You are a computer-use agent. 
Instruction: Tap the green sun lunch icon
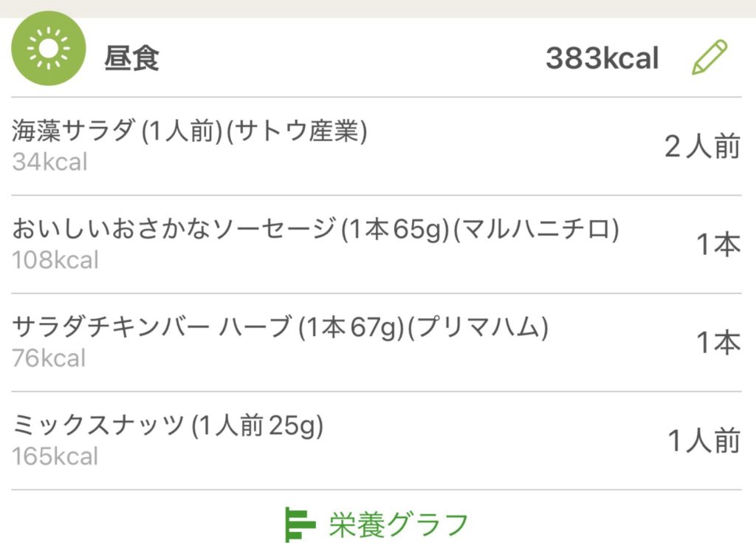49,49
